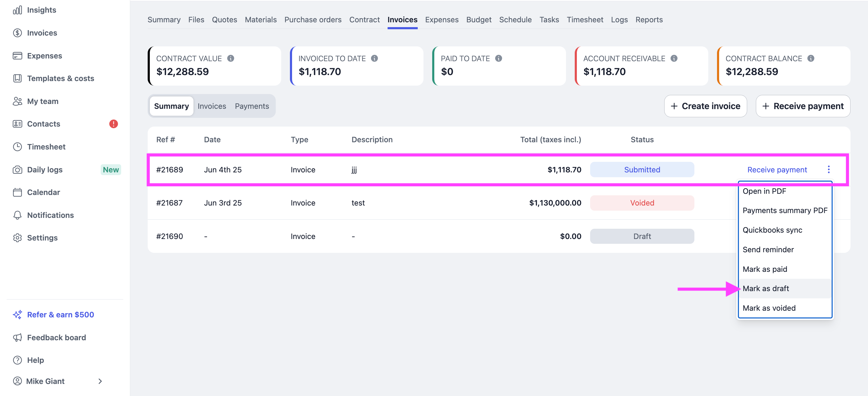
Task: Expand the Mike Giant profile chevron
Action: (x=100, y=381)
